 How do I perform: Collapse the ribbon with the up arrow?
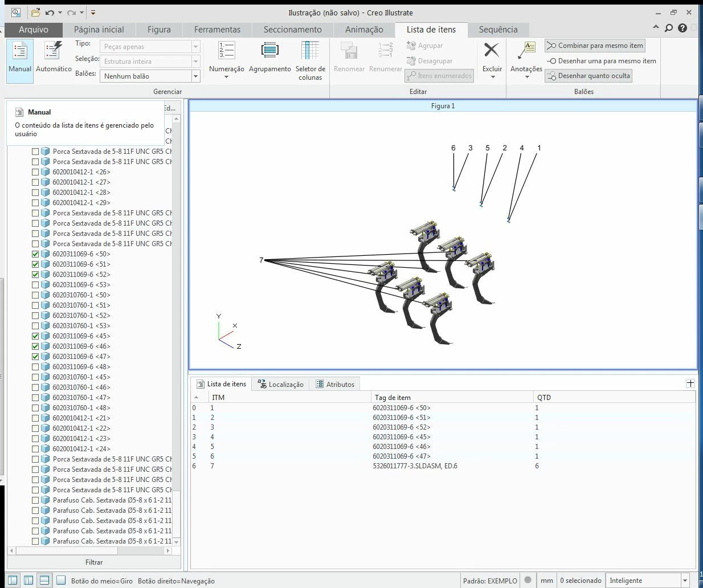click(656, 27)
